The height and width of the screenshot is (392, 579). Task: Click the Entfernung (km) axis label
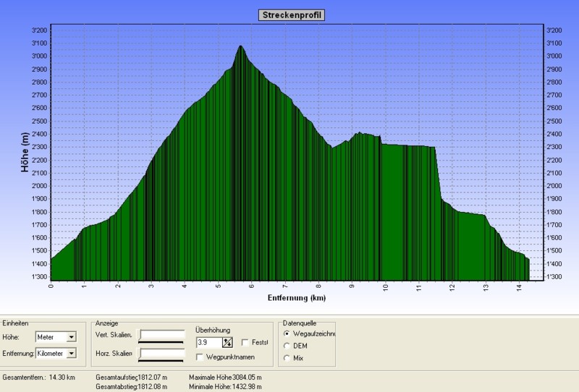click(x=297, y=297)
